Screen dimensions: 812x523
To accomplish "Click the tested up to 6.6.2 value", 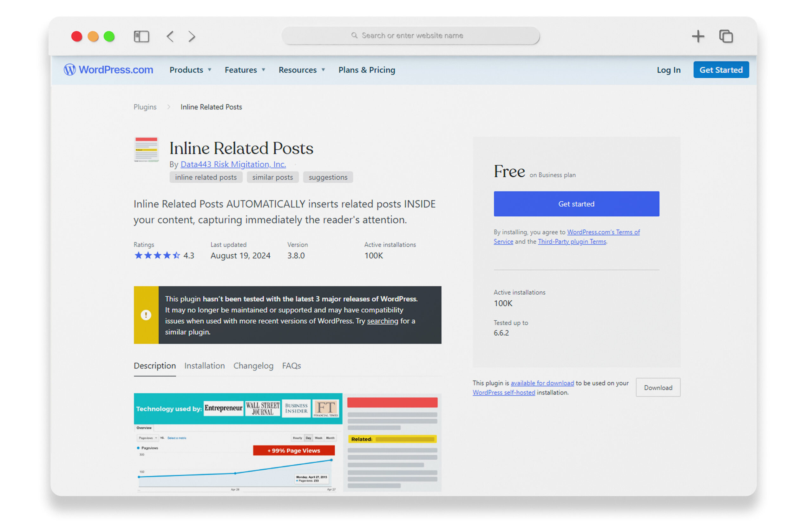I will click(501, 333).
